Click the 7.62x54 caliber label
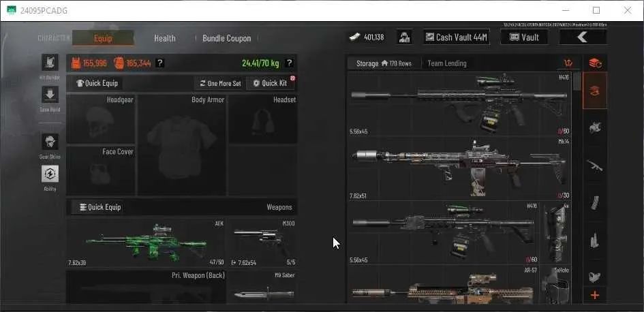The height and width of the screenshot is (312, 644). click(247, 263)
